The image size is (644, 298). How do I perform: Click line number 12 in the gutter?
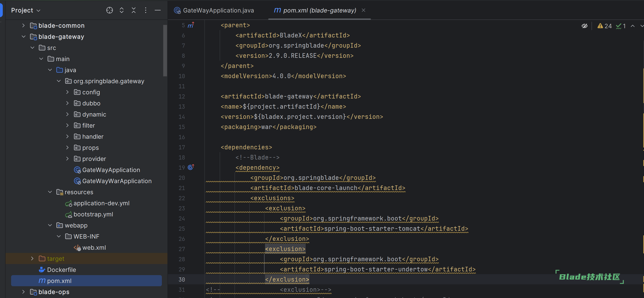pyautogui.click(x=182, y=96)
